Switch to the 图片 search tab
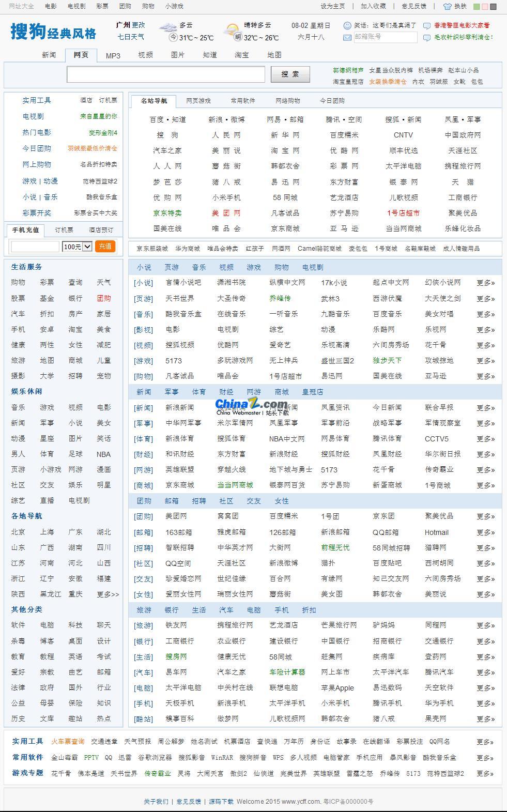Screen dimensions: 507x812 click(178, 55)
